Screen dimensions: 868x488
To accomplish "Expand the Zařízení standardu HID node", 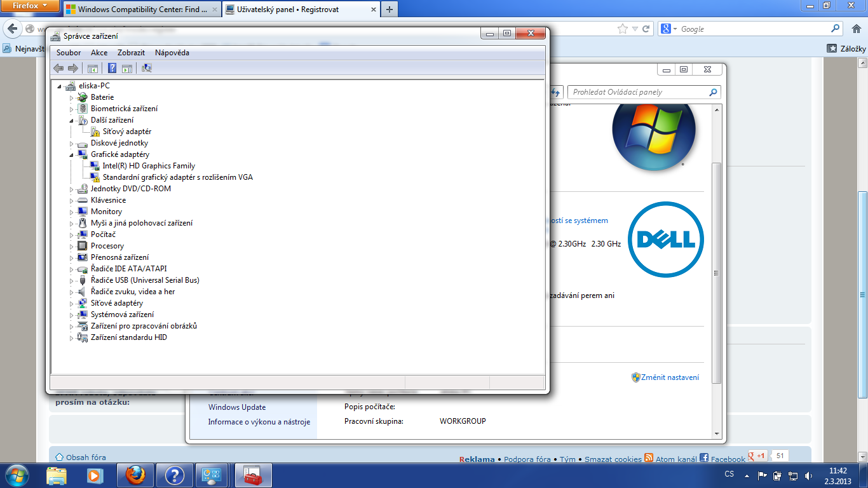I will tap(72, 337).
